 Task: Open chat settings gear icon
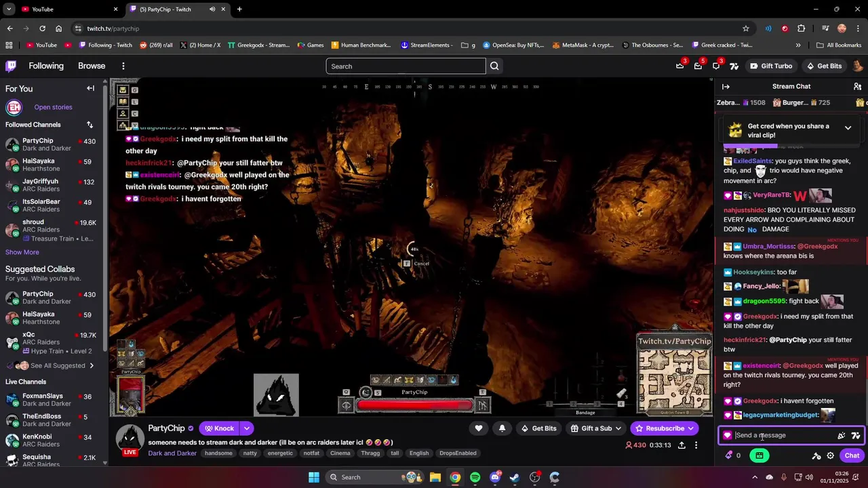[830, 455]
